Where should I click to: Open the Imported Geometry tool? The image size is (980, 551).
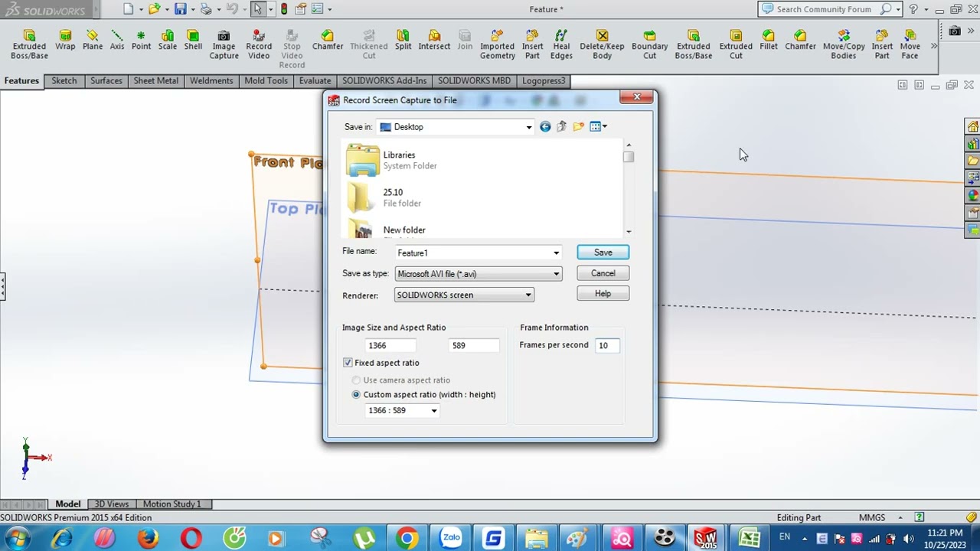pyautogui.click(x=497, y=45)
